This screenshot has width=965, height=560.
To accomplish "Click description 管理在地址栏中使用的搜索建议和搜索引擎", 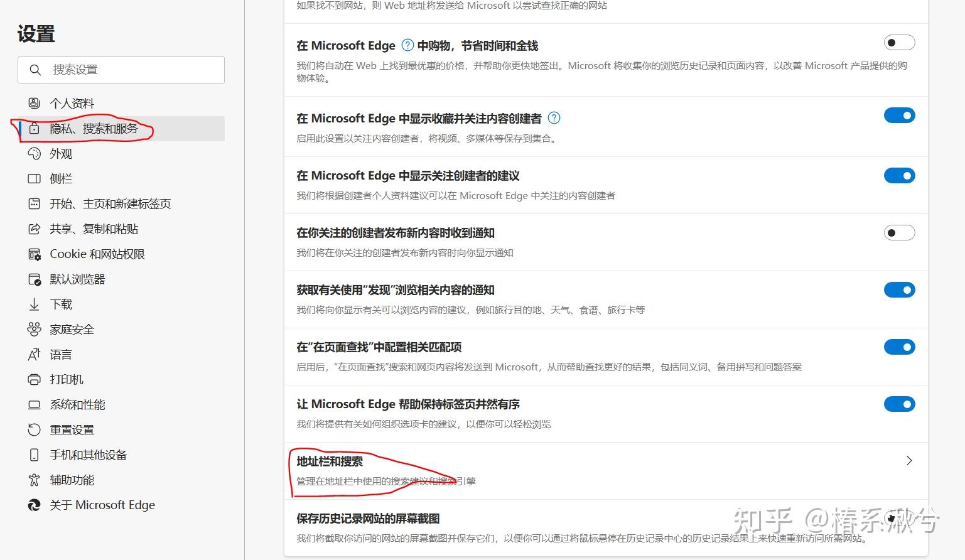I will (x=386, y=482).
